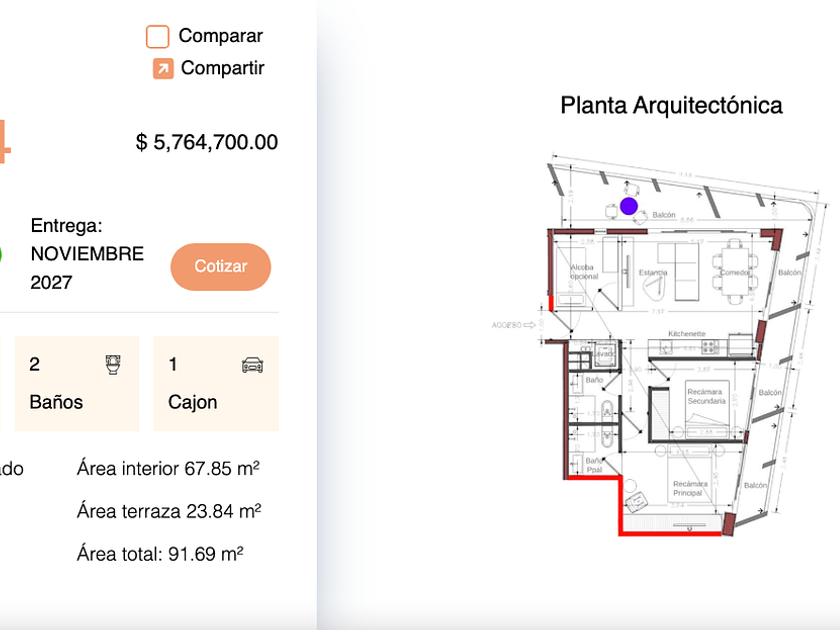Select the 1 Cajon parking card
This screenshot has width=840, height=630.
216,384
